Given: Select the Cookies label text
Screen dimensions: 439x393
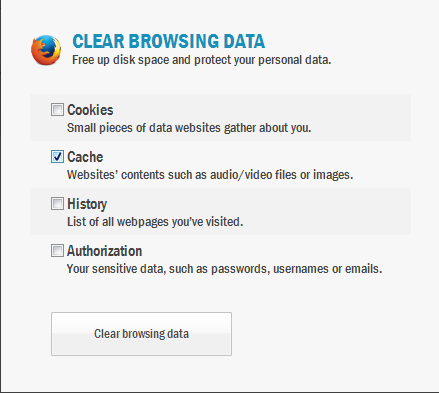Looking at the screenshot, I should coord(90,110).
